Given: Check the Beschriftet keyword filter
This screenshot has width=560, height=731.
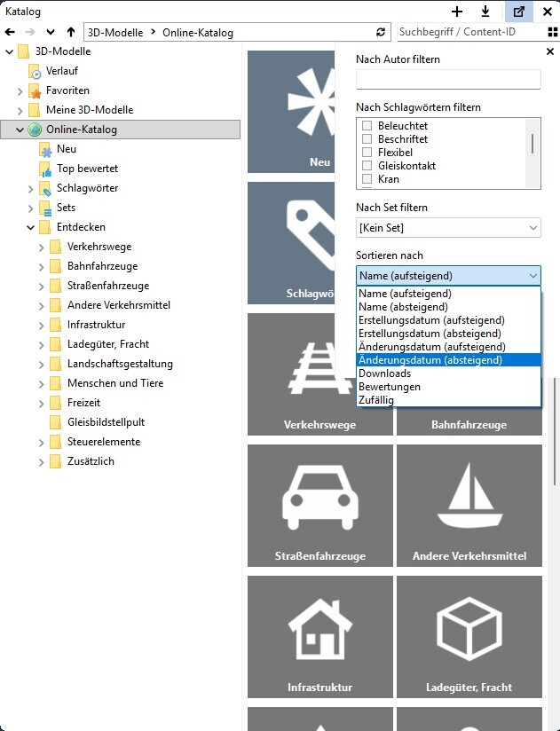Looking at the screenshot, I should [367, 139].
